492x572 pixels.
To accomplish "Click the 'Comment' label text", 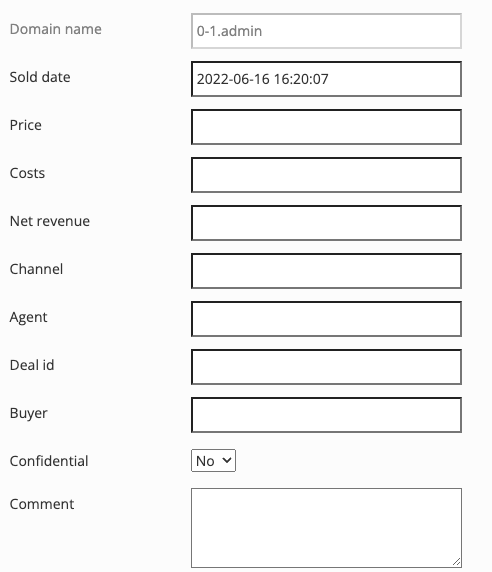I will (x=42, y=504).
